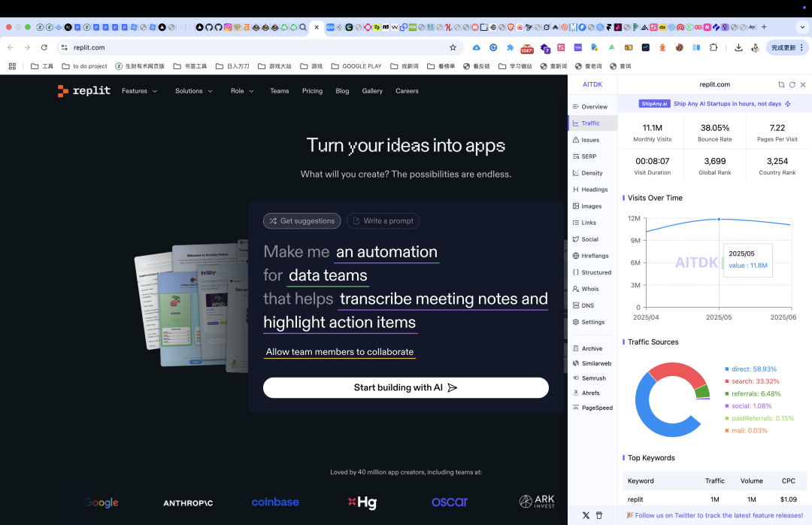Select Get suggestions mode
This screenshot has height=525, width=812.
click(302, 221)
